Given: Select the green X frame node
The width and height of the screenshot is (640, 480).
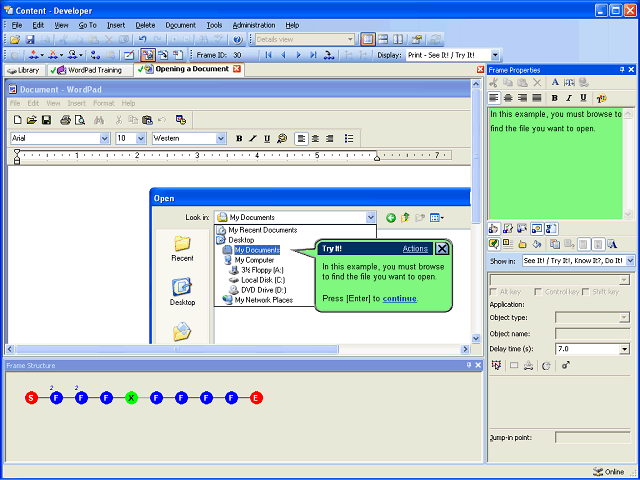Looking at the screenshot, I should (131, 398).
